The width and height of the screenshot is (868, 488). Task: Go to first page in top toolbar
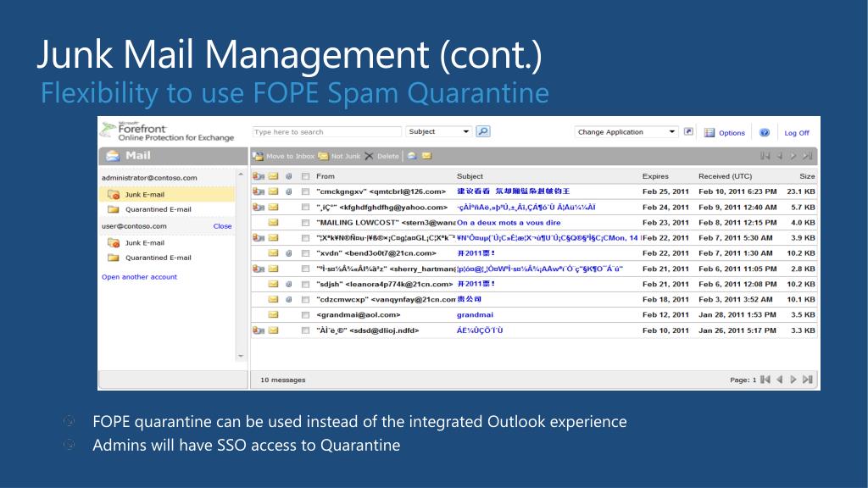click(x=765, y=156)
